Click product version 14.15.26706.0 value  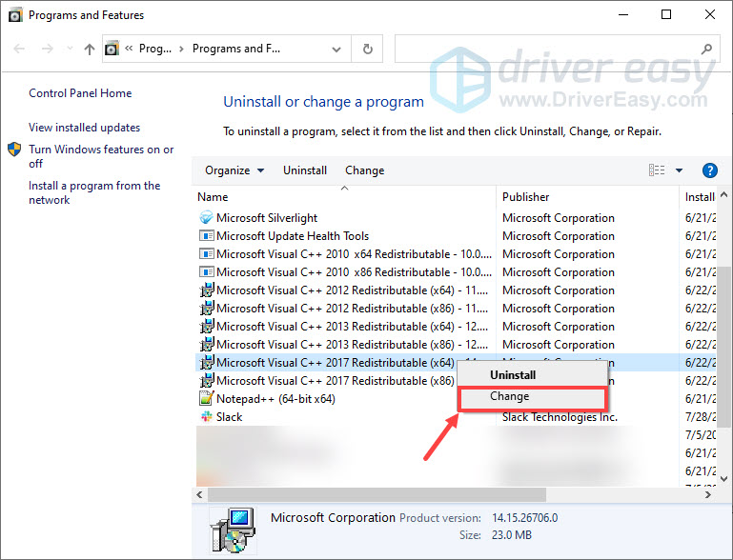[524, 517]
